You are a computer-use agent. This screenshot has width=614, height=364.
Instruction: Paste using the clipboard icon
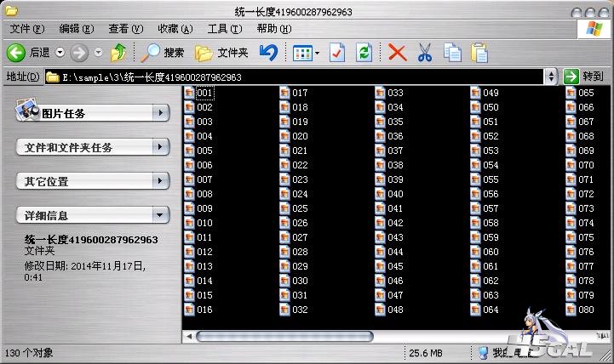click(479, 53)
